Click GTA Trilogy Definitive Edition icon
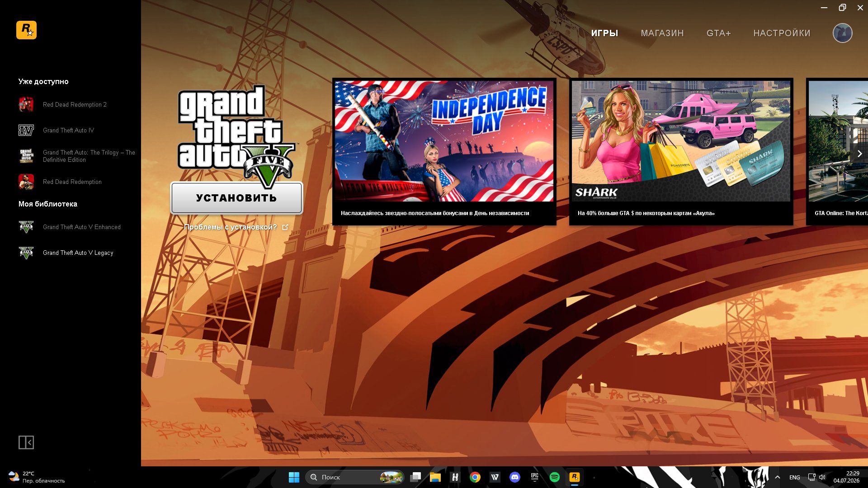868x488 pixels. click(26, 156)
